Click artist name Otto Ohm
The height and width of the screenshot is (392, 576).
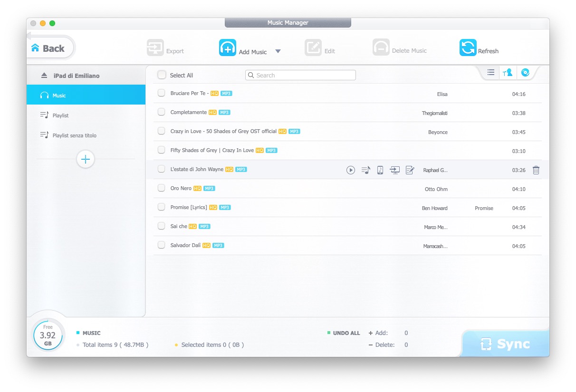click(x=436, y=189)
